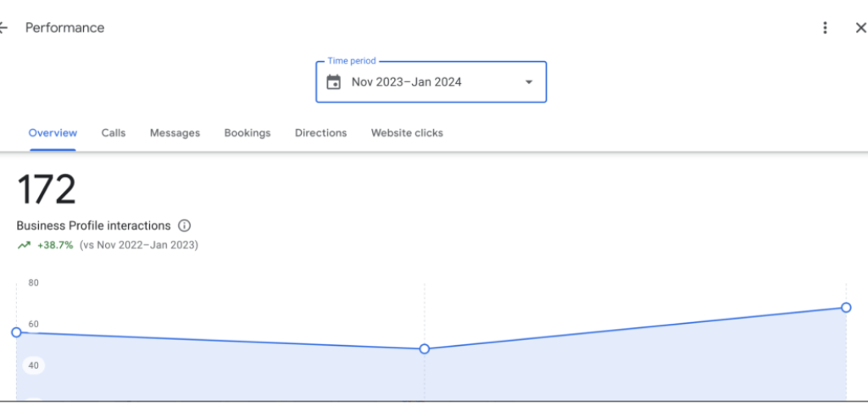Select the first data point on chart
This screenshot has height=412, width=868.
16,332
